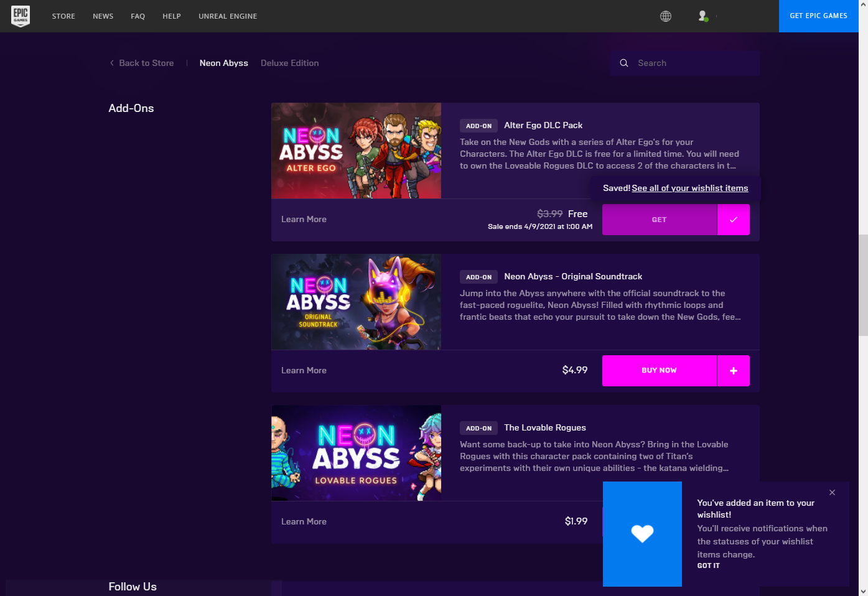868x596 pixels.
Task: Open the NEWS menu item
Action: coord(103,16)
